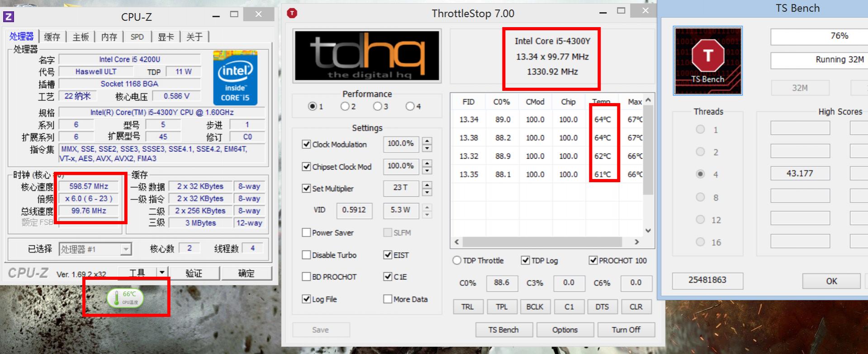Open the 显卡 tab in CPU-Z
868x354 pixels.
coord(166,37)
